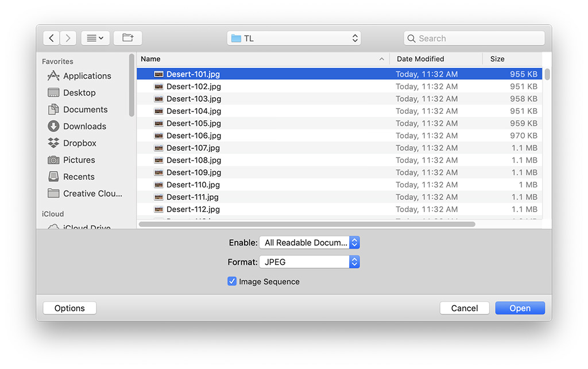This screenshot has height=369, width=588.
Task: Click the 970 KB size of Desert-106.jpg
Action: [x=524, y=136]
